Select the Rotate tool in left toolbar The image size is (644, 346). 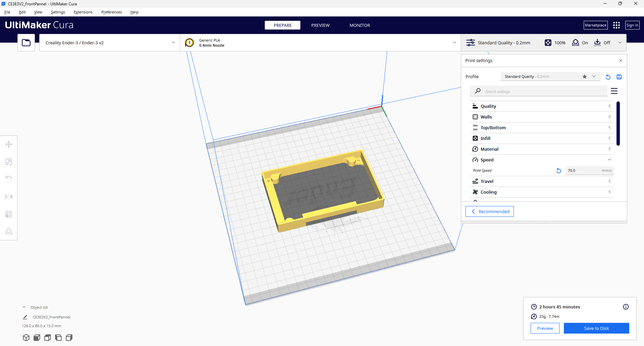9,179
